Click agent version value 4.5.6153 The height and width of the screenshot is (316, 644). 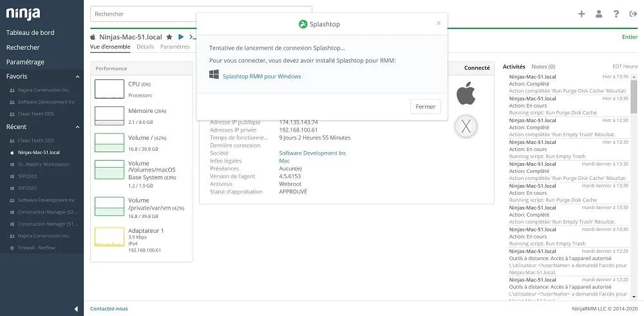point(290,177)
